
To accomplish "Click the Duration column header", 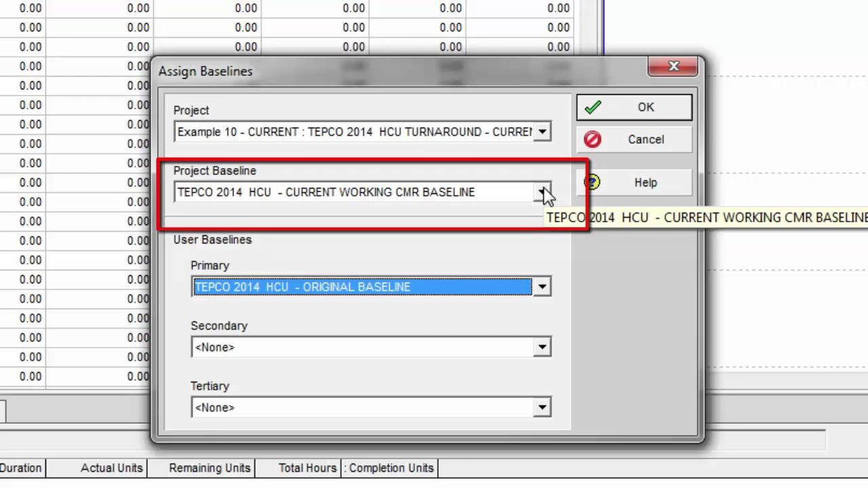I will [x=22, y=468].
